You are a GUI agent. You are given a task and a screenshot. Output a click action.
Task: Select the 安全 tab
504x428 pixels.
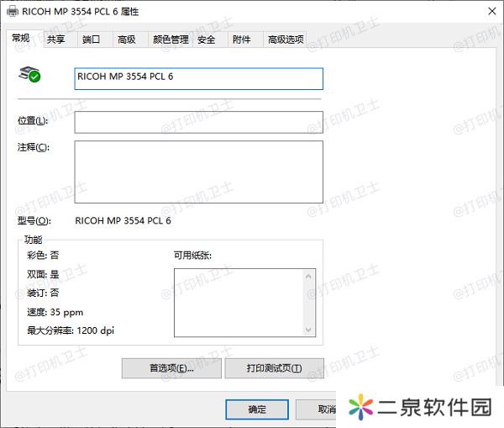(x=210, y=40)
